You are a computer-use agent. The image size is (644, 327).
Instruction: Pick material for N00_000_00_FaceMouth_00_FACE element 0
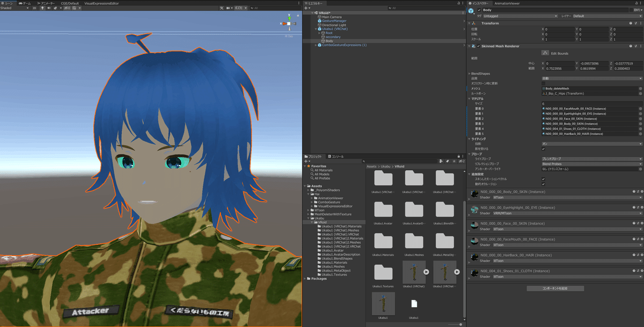tap(640, 108)
